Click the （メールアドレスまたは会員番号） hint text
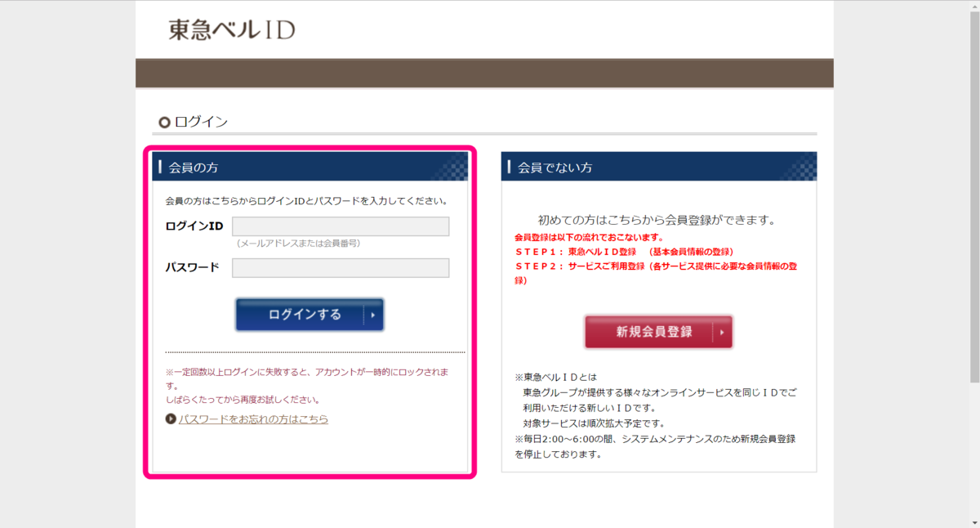The image size is (980, 528). 298,244
